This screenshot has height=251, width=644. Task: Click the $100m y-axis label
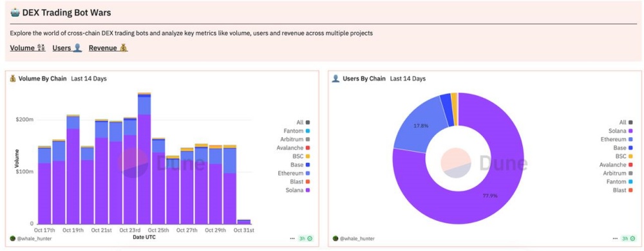pyautogui.click(x=24, y=171)
